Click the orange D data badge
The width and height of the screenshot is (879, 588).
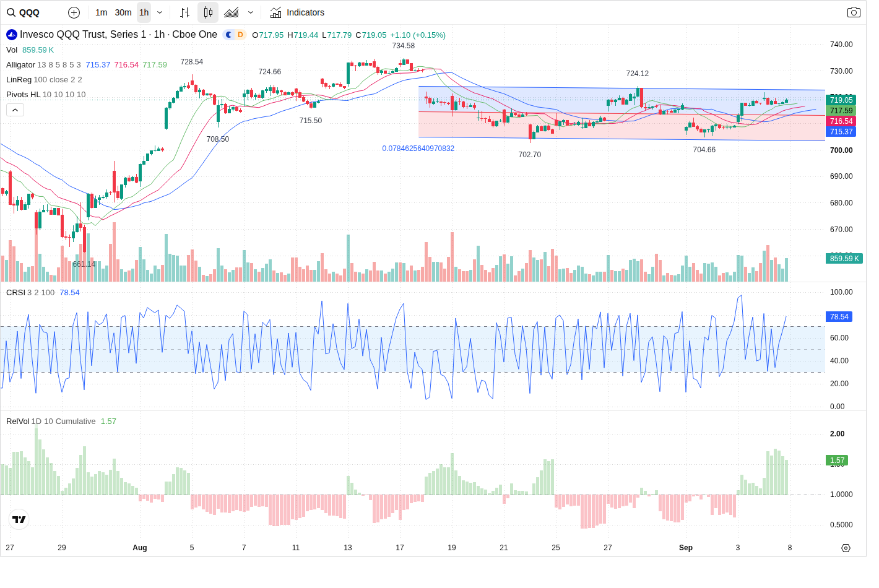240,35
